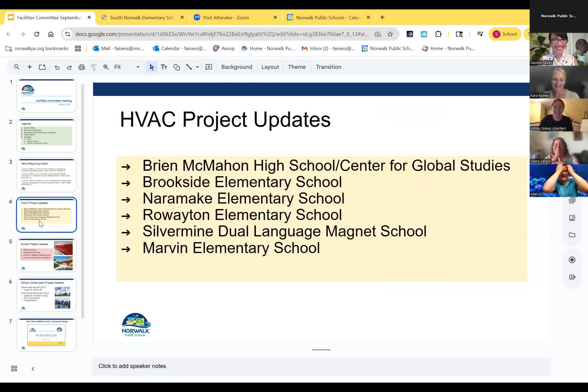The width and height of the screenshot is (588, 392).
Task: Select the Text box tool
Action: [164, 67]
